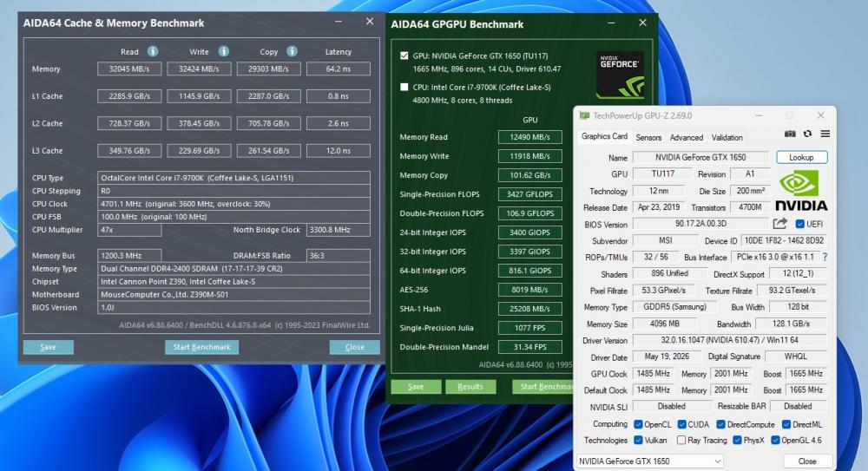Toggle UEFI checkbox in GPU-Z
Viewport: 868px width, 471px height.
tap(800, 224)
